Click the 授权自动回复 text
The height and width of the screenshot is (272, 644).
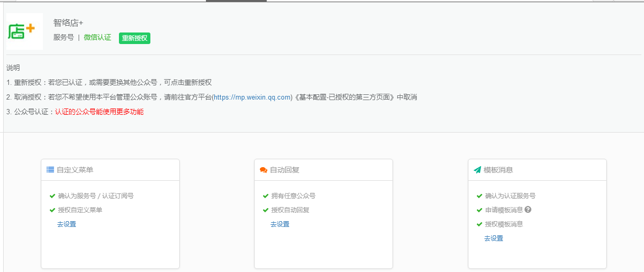tap(290, 210)
